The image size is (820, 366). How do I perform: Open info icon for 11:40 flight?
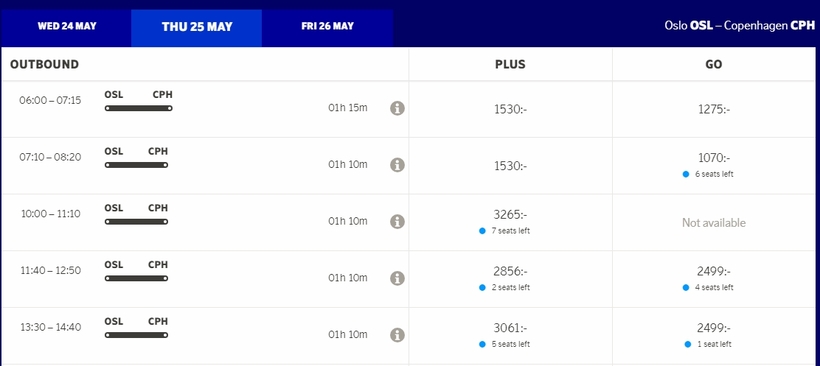[x=397, y=278]
